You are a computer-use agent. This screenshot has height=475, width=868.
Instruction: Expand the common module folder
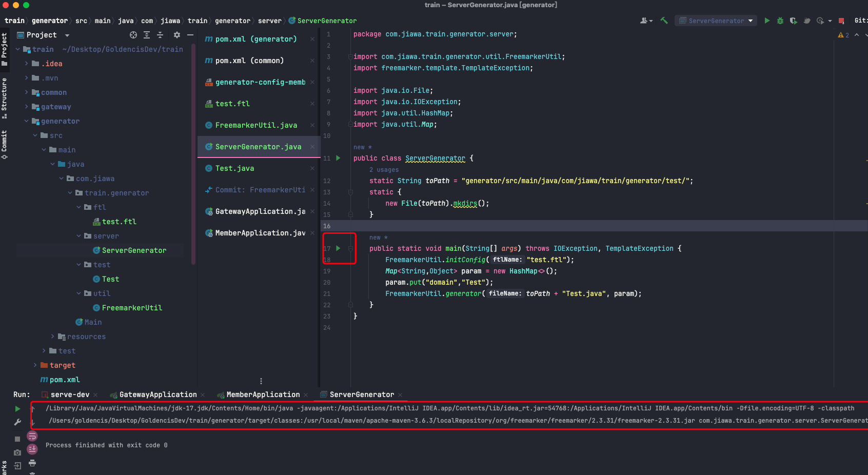27,92
